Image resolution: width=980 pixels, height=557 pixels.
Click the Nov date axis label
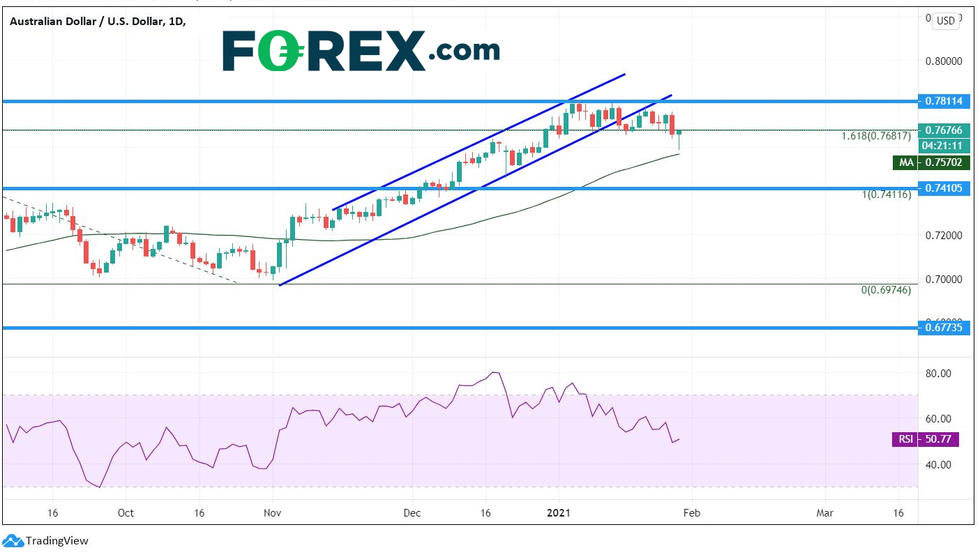click(x=273, y=513)
